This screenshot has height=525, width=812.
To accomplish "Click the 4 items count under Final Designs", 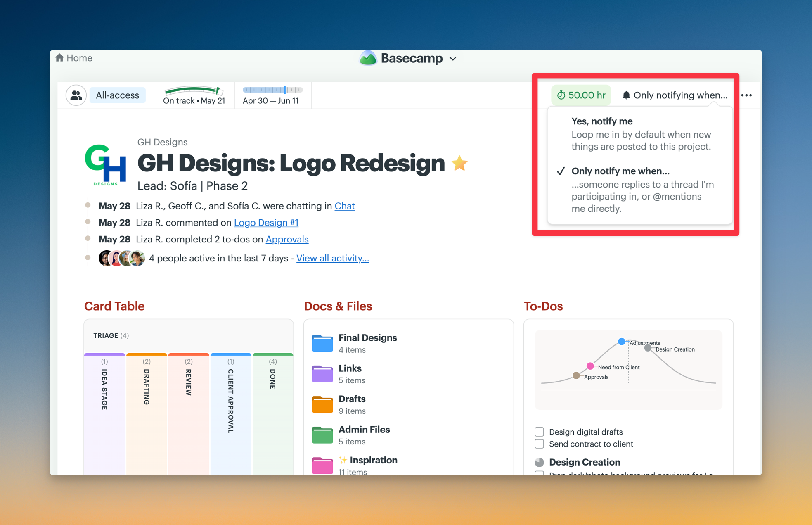I will tap(352, 350).
